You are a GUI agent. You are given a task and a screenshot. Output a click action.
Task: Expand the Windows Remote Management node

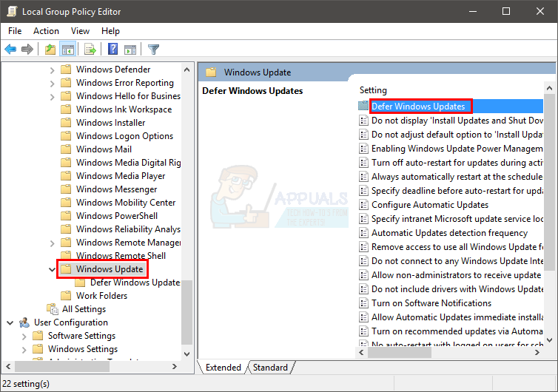click(x=53, y=243)
